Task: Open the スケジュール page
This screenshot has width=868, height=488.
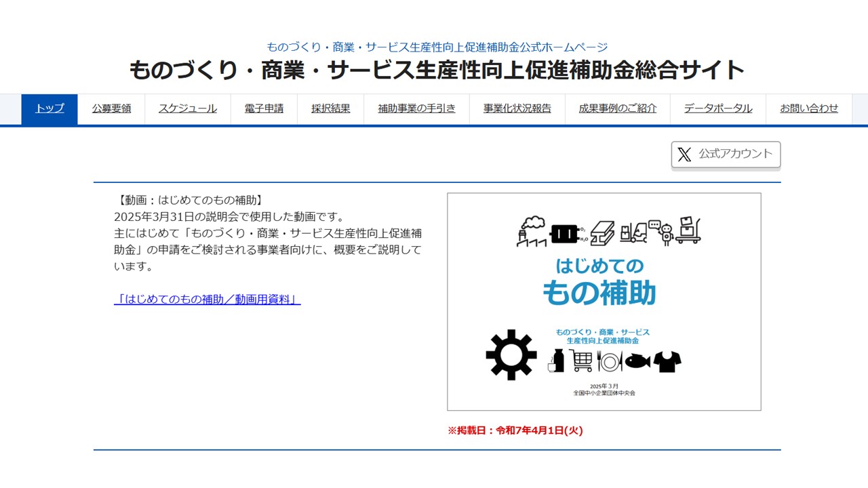Action: click(x=188, y=108)
